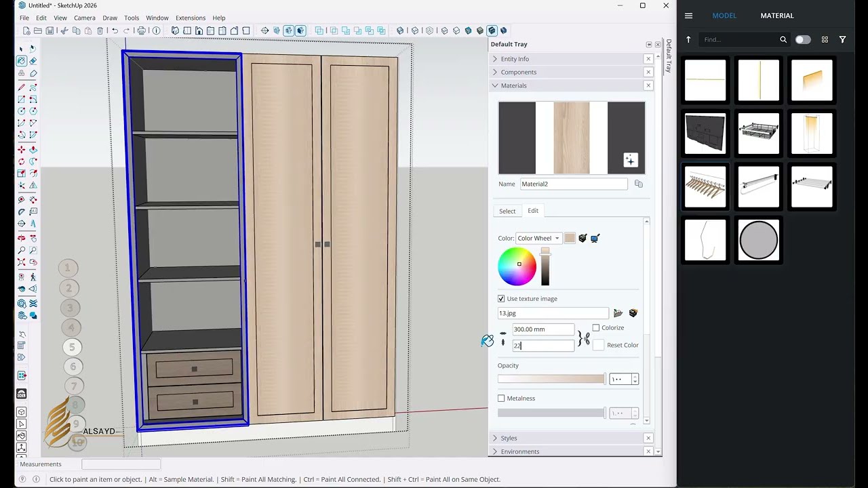Click the material name copy icon
Image resolution: width=868 pixels, height=488 pixels.
point(638,184)
